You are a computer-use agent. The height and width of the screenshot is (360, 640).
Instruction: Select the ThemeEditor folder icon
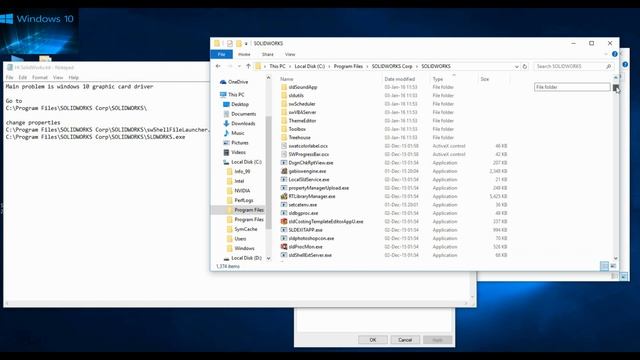(x=284, y=121)
